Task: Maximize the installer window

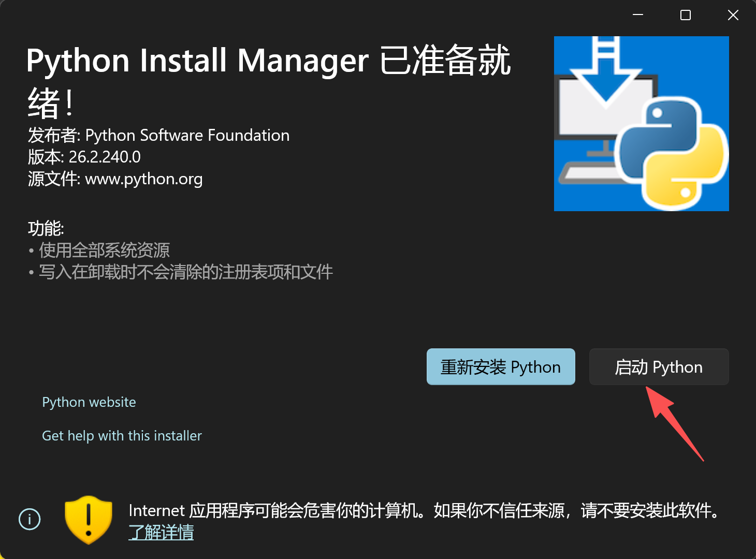Action: [686, 15]
